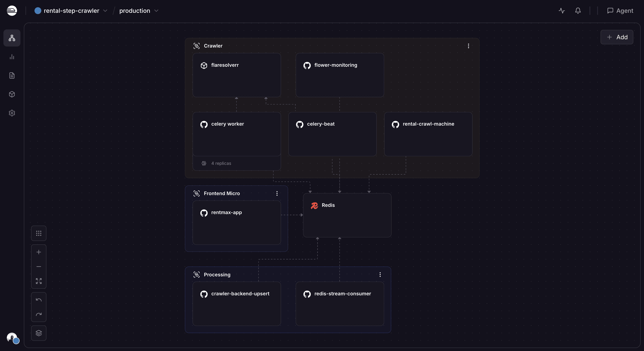Zoom in on the canvas
The width and height of the screenshot is (644, 351).
click(x=39, y=252)
